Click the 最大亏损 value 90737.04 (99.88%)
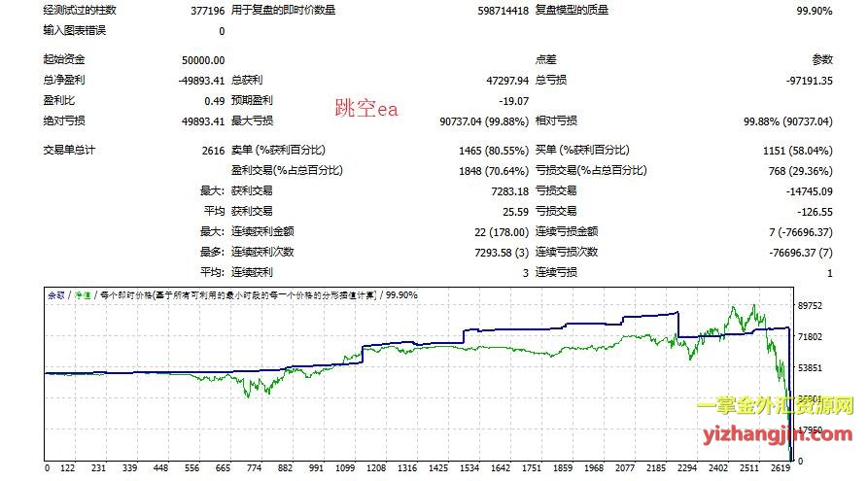 [x=483, y=121]
